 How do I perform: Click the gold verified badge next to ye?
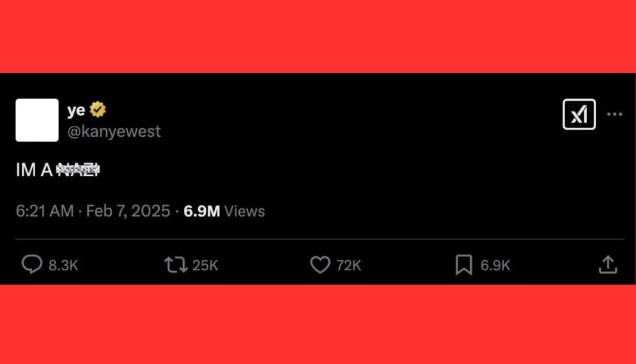pyautogui.click(x=97, y=109)
